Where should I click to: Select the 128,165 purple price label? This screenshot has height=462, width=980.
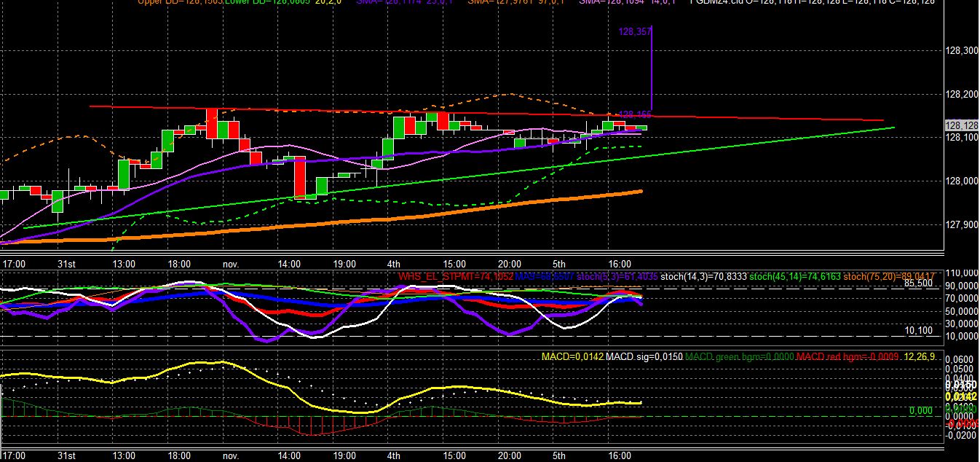634,114
